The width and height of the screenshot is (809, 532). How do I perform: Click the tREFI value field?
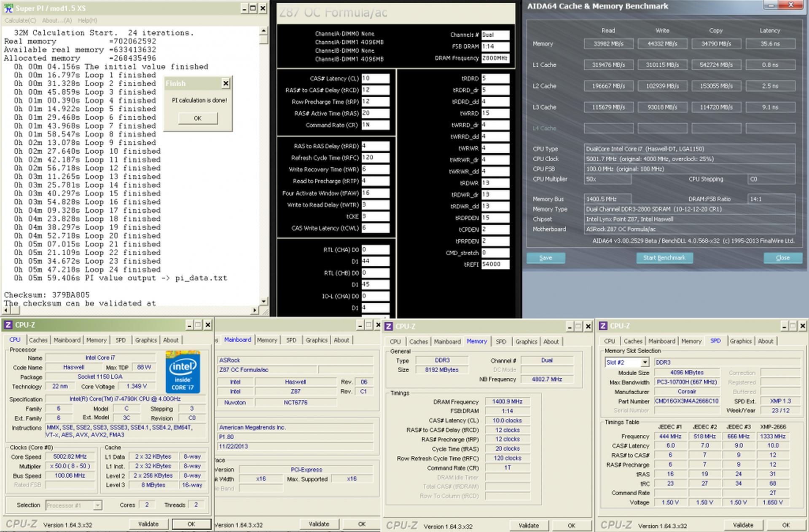coord(495,264)
